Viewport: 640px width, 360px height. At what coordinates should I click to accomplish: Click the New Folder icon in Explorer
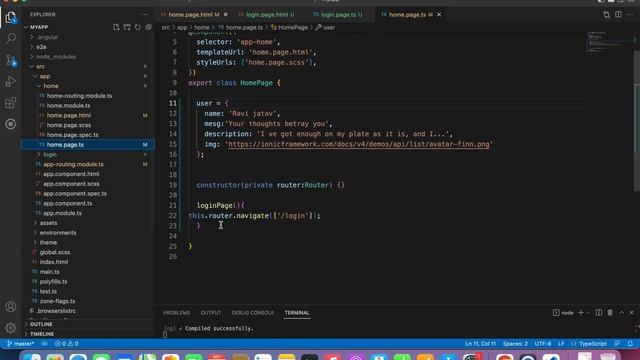click(127, 27)
